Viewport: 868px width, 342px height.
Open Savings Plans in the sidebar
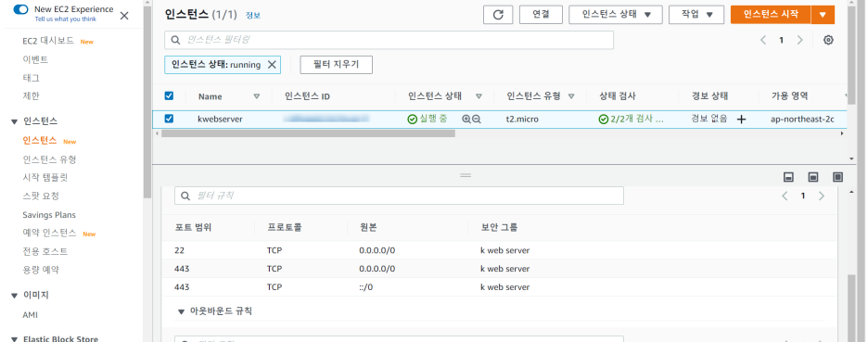click(x=49, y=215)
